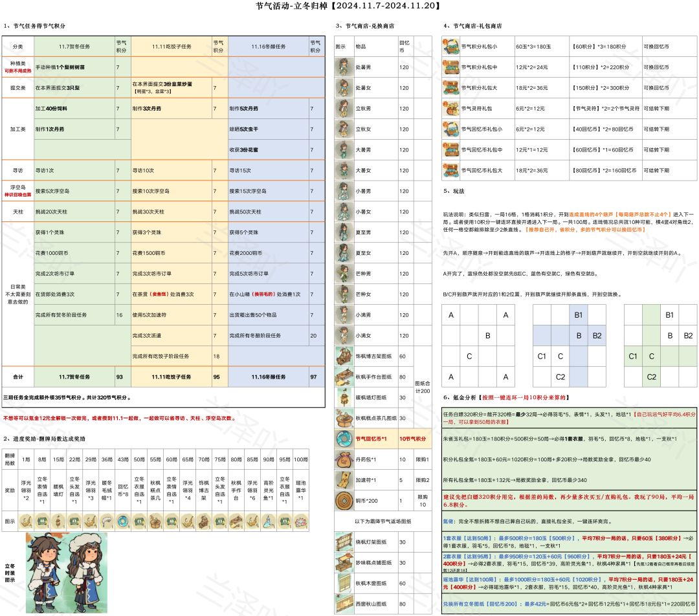Viewport: 699px width, 616px height.
Task: Select the 铜币*200 copper coin icon
Action: (x=344, y=501)
